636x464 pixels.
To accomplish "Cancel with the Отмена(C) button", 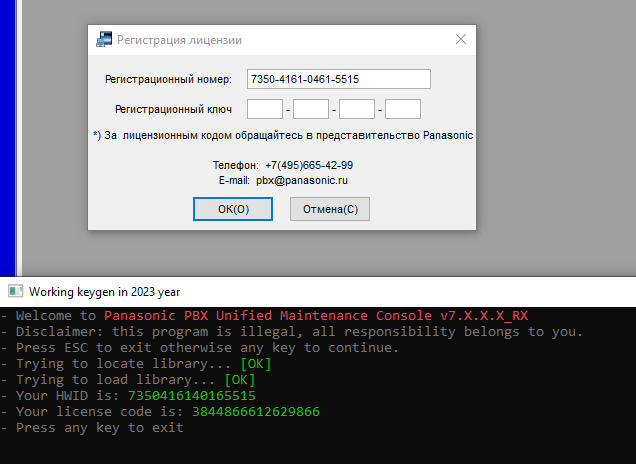I will click(330, 209).
